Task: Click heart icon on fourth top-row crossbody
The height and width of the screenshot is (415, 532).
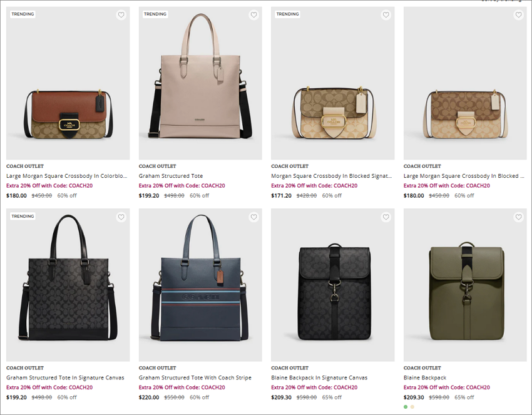Action: click(518, 15)
